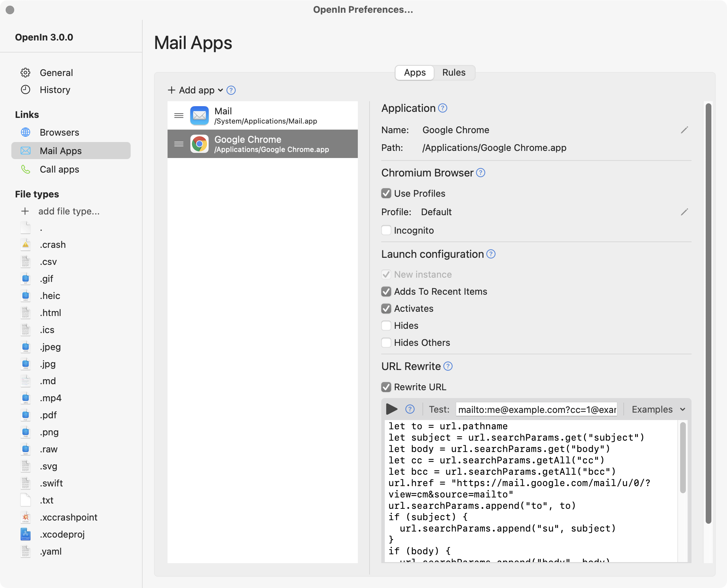Select the Google Chrome app row

pyautogui.click(x=263, y=144)
